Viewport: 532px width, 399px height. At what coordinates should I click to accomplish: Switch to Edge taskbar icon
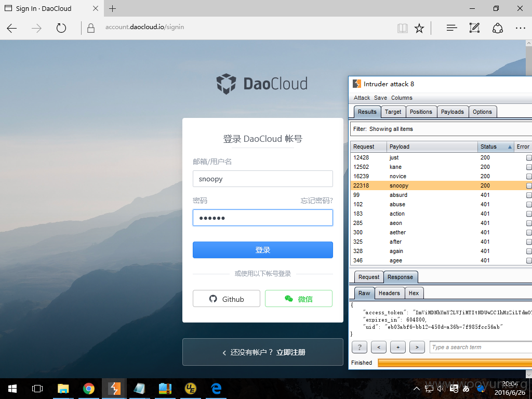tap(216, 389)
